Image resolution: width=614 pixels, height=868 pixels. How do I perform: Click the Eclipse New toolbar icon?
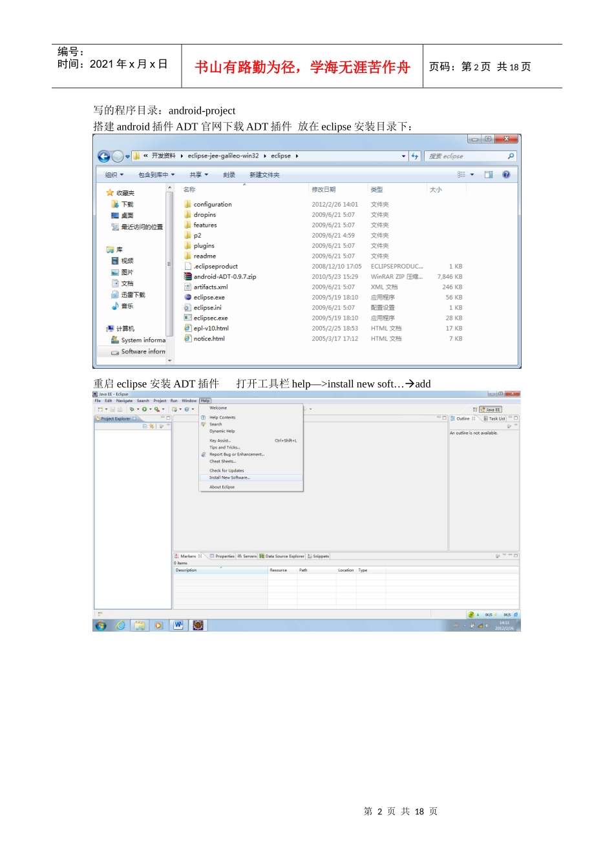click(x=100, y=409)
